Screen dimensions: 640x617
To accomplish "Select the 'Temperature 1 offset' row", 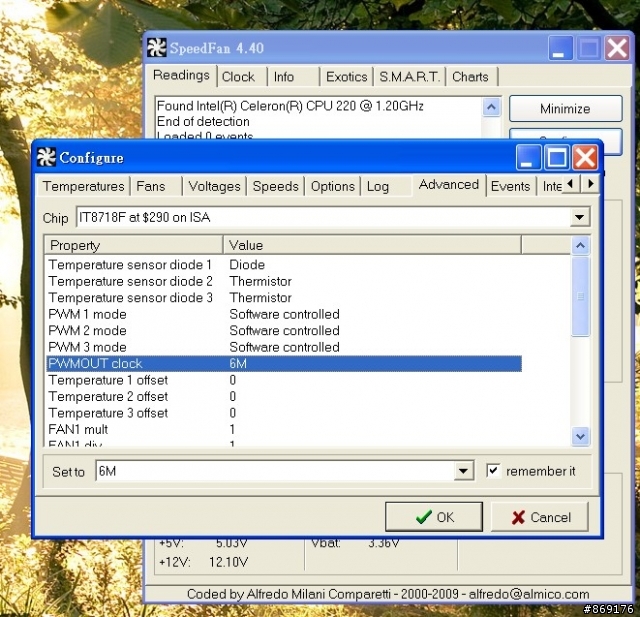I will click(284, 380).
